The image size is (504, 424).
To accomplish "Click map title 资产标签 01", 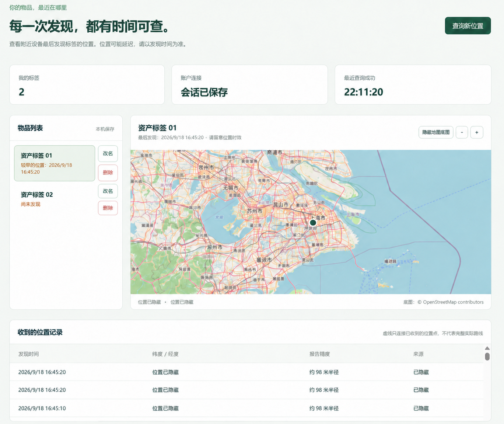I will 157,128.
